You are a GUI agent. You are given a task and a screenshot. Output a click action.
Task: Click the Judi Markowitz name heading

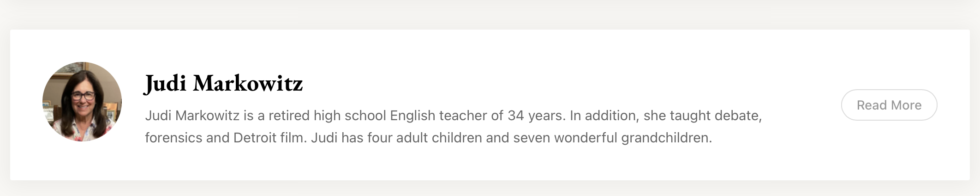pyautogui.click(x=224, y=84)
